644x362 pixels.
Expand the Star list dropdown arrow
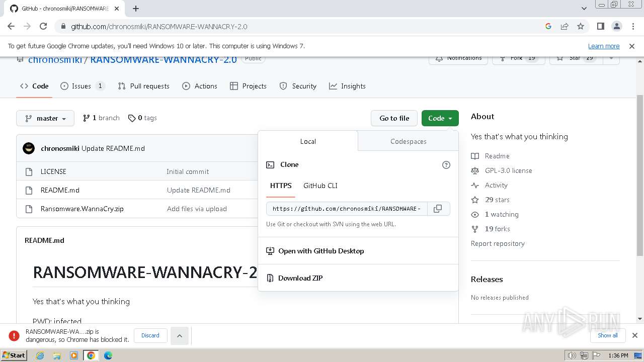(x=611, y=59)
